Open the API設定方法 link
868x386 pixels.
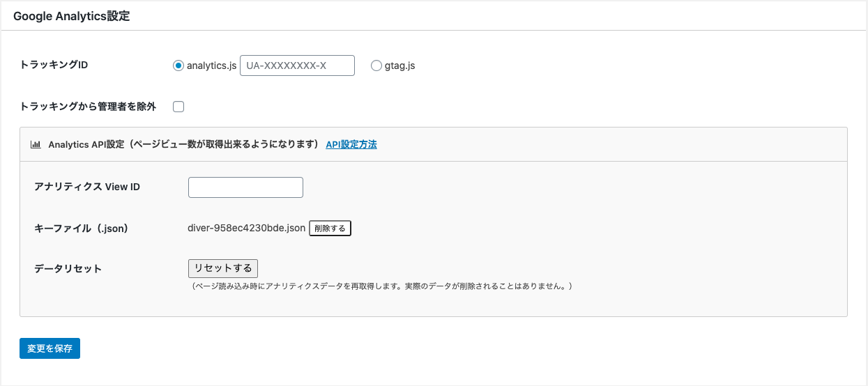[351, 145]
